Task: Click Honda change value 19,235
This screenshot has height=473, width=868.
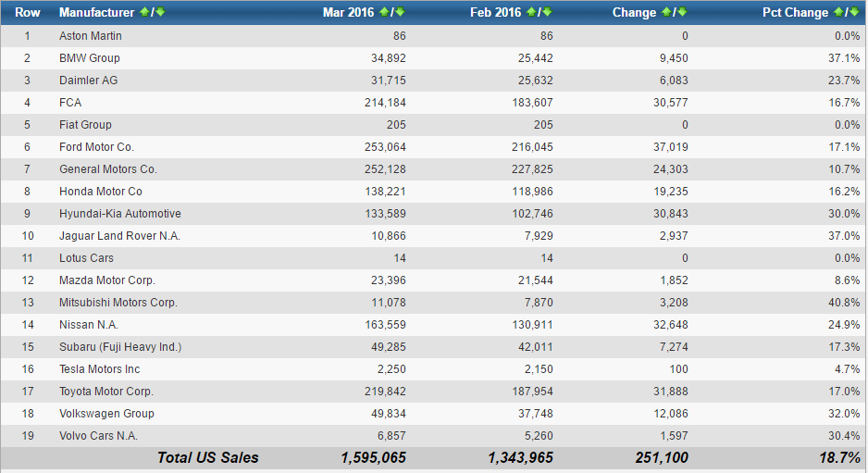Action: [x=671, y=191]
